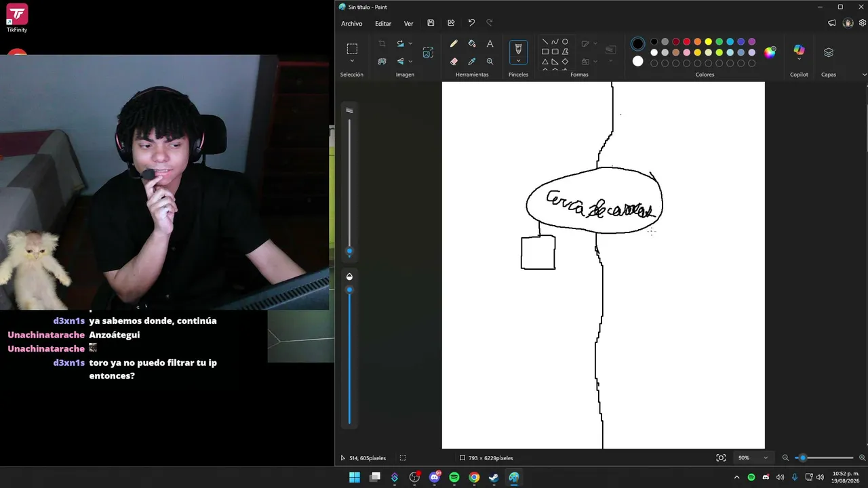
Task: Zoom in with the plus magnifier
Action: [x=862, y=457]
